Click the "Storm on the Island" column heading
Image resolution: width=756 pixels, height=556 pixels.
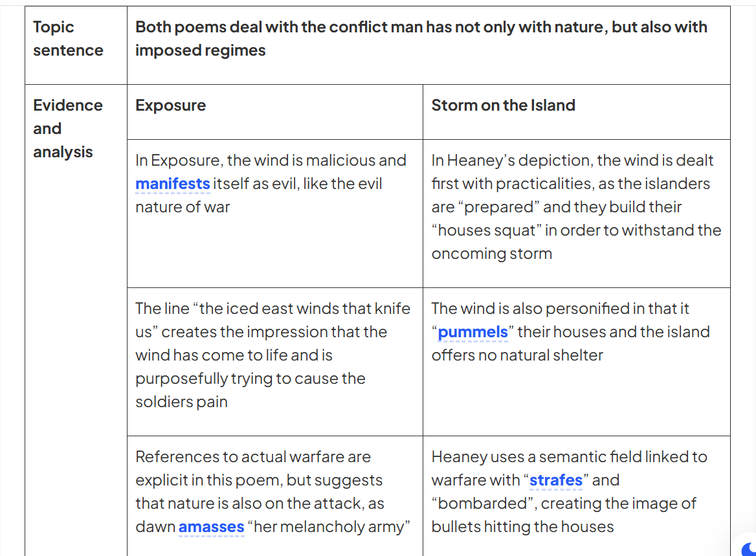(577, 112)
